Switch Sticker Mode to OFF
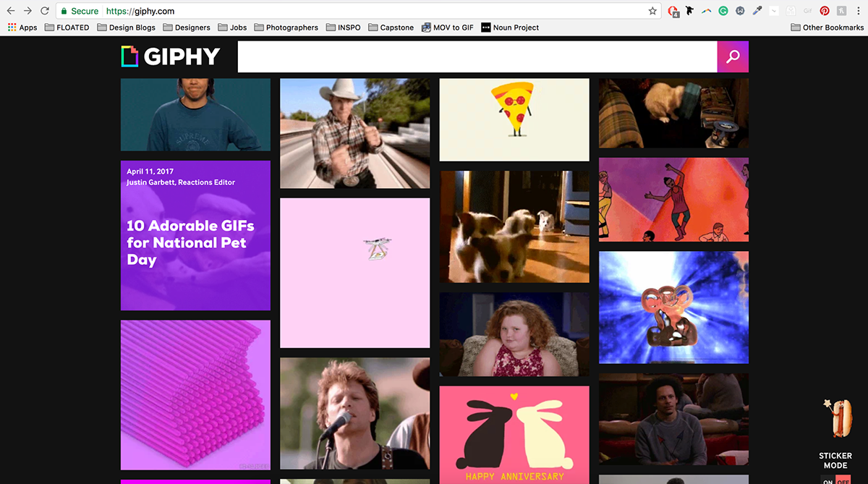 [843, 481]
